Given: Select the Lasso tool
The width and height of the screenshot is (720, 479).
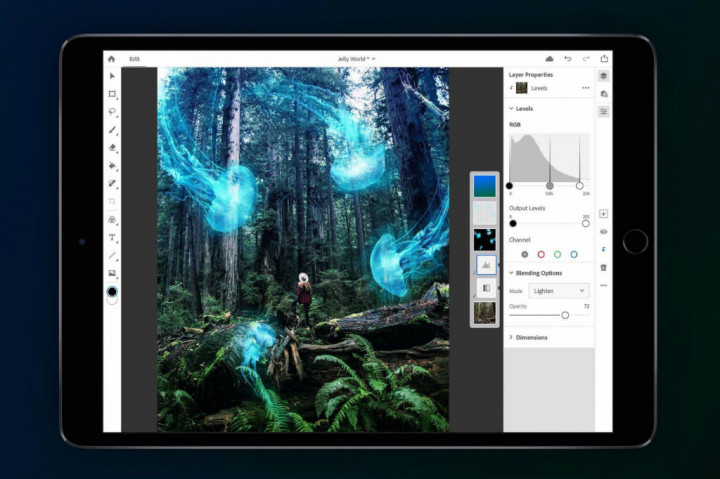Looking at the screenshot, I should pos(112,112).
